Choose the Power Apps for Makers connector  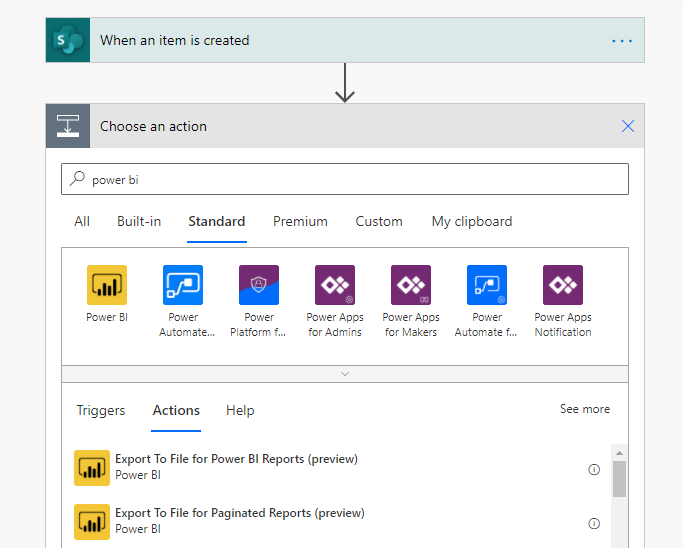point(411,285)
